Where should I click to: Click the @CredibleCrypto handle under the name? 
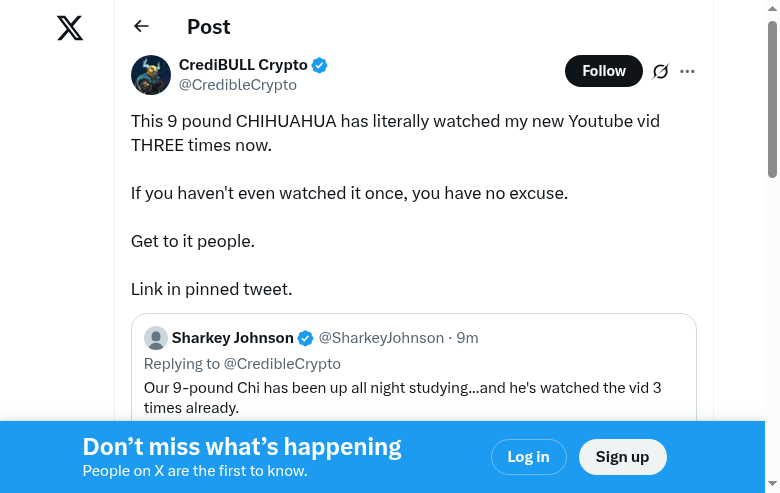[237, 85]
